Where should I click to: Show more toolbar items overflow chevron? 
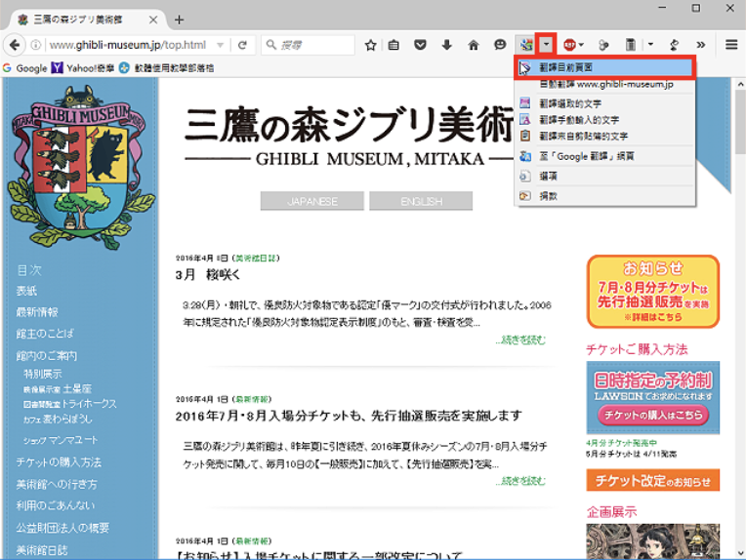(700, 45)
